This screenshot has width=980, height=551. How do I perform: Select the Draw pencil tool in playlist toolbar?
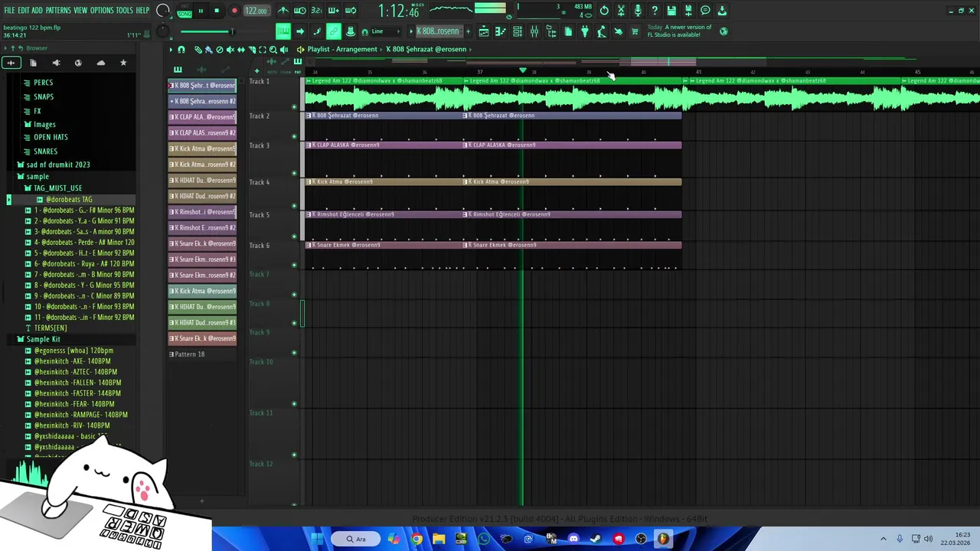point(198,49)
